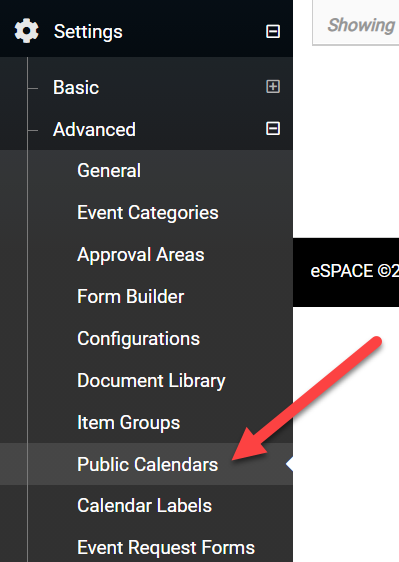The height and width of the screenshot is (562, 399).
Task: Click the white active-page pointer beside Public Calendars
Action: click(289, 464)
